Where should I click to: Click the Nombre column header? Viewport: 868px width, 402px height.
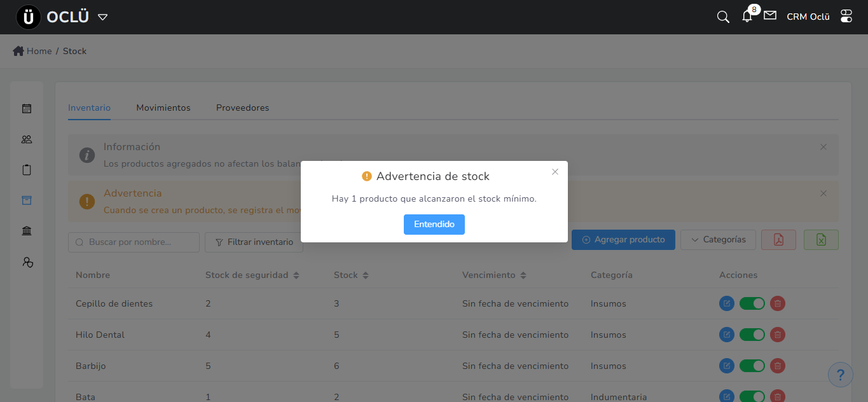pyautogui.click(x=93, y=275)
